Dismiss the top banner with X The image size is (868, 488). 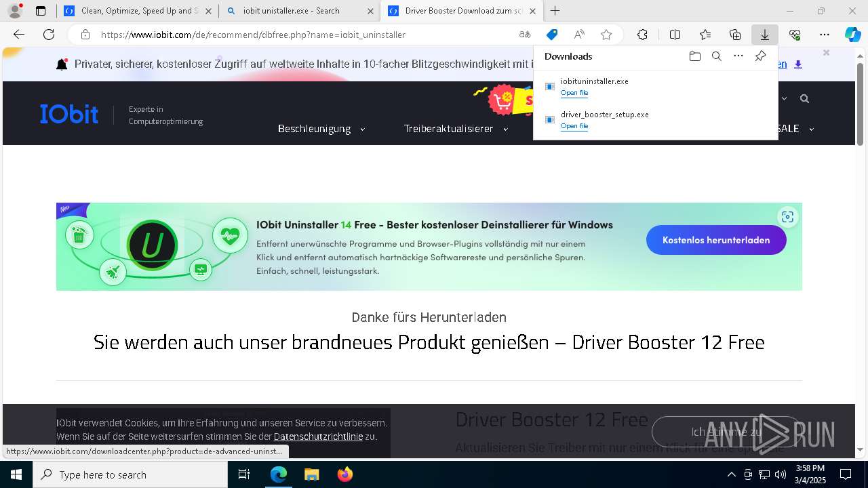click(826, 53)
